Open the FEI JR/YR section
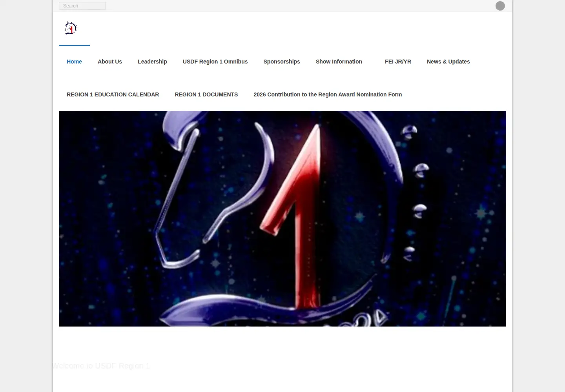Viewport: 565px width, 392px height. coord(398,62)
